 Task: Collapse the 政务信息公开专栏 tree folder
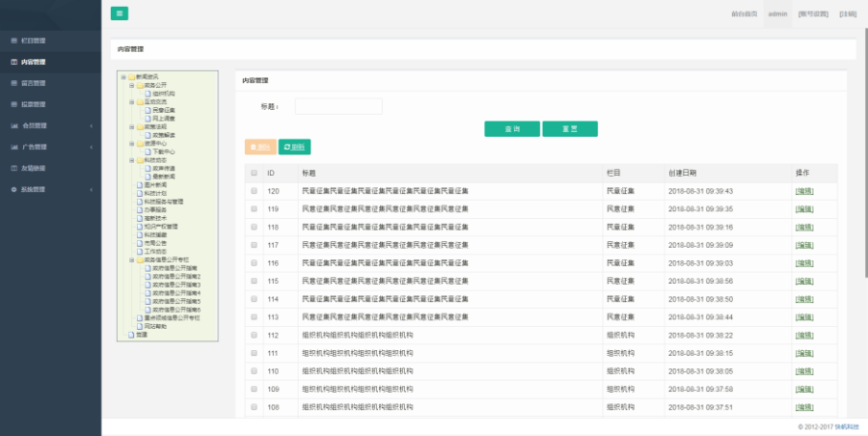click(x=132, y=259)
